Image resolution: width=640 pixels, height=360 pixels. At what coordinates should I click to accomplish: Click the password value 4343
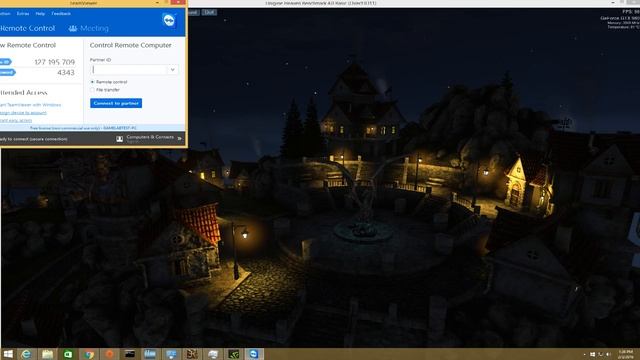(66, 73)
